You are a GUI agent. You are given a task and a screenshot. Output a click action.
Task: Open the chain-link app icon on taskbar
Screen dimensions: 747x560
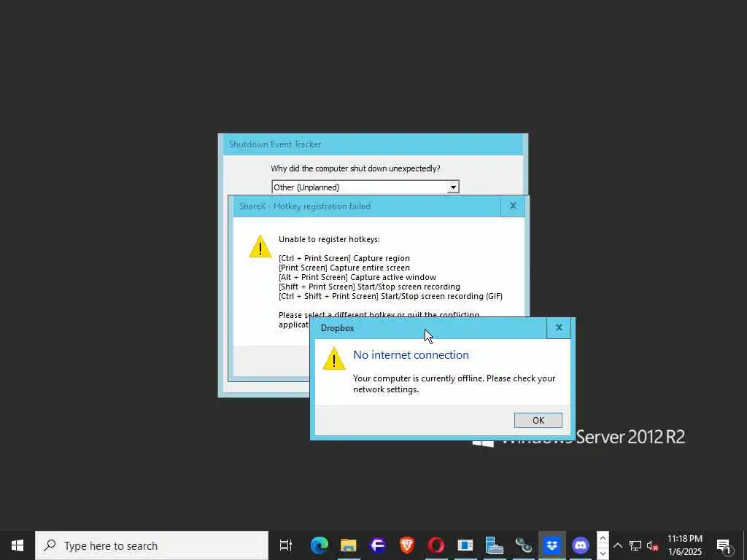coord(523,545)
